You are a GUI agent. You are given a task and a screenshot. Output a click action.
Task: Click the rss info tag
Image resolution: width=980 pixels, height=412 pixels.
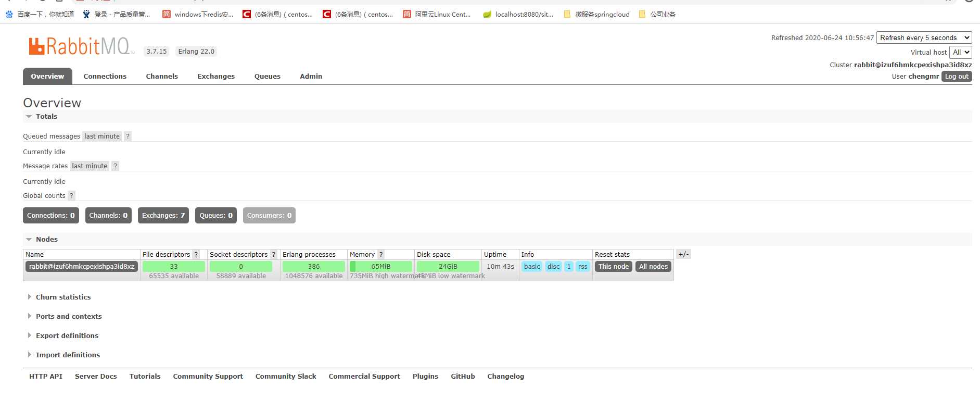582,267
